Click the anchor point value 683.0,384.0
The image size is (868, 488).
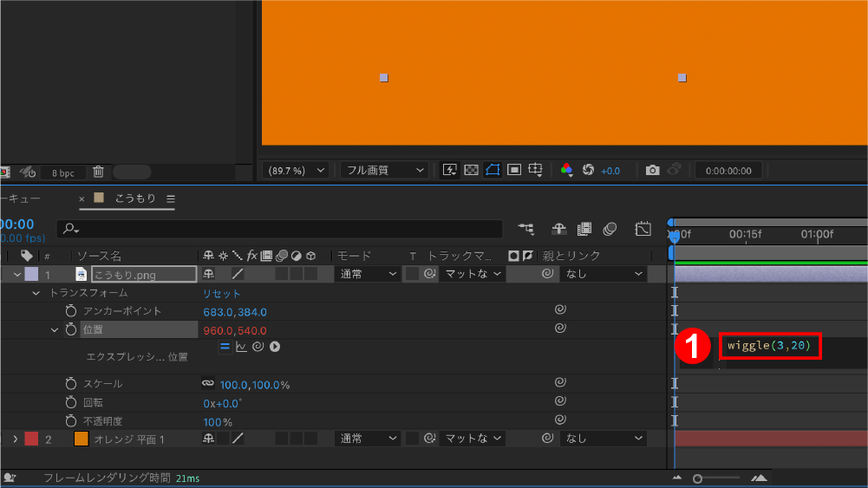pyautogui.click(x=235, y=312)
